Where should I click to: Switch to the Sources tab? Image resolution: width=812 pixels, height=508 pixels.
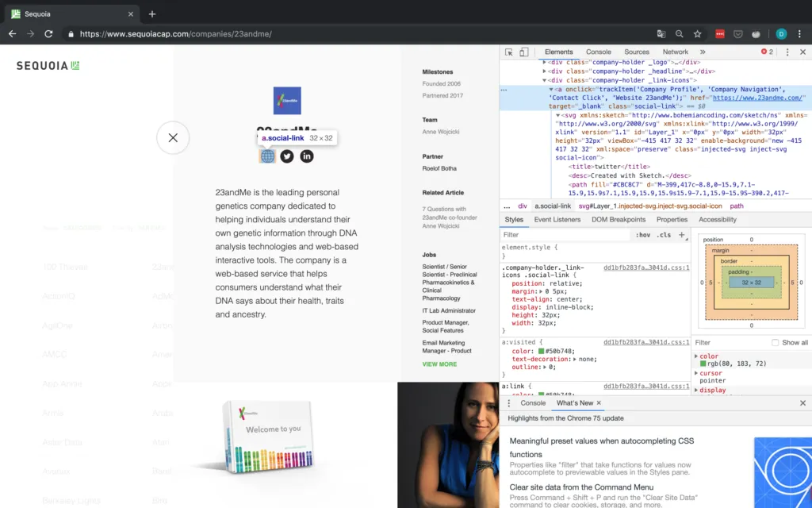coord(637,52)
